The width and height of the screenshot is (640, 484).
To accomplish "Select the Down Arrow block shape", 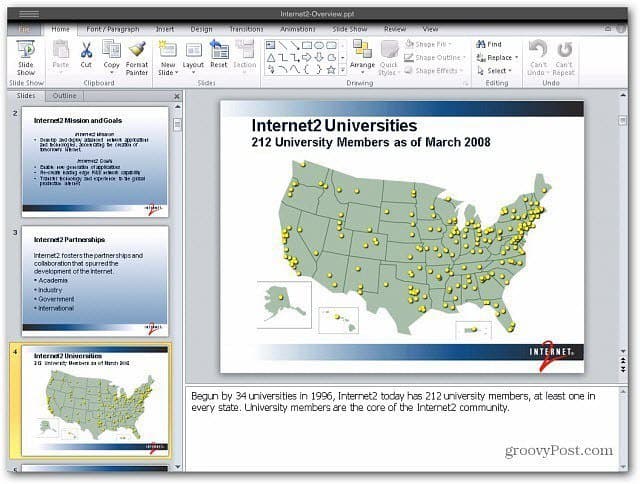I will click(x=319, y=58).
